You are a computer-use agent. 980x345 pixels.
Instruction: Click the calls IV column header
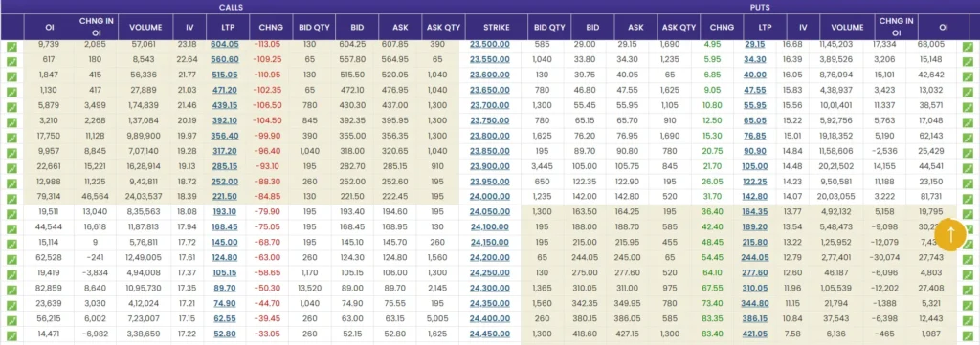point(189,28)
